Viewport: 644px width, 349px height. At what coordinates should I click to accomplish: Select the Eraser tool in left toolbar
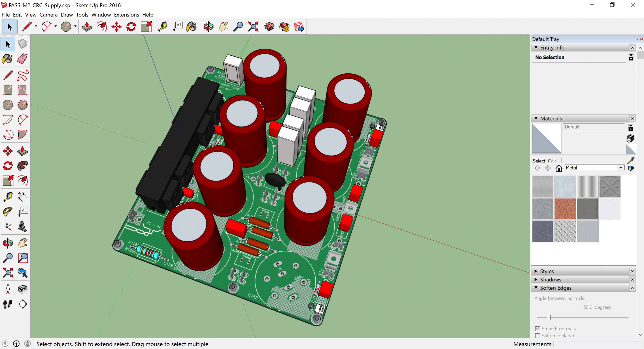(23, 59)
